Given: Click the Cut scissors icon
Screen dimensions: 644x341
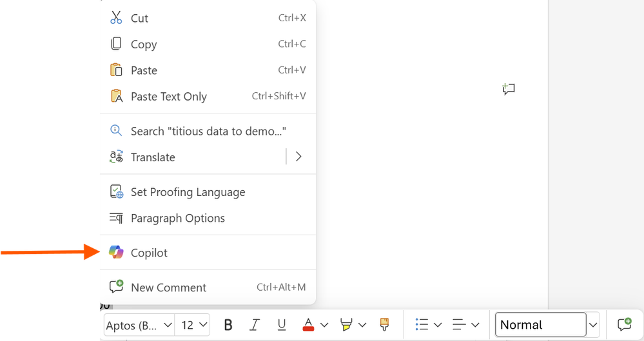Looking at the screenshot, I should point(116,18).
